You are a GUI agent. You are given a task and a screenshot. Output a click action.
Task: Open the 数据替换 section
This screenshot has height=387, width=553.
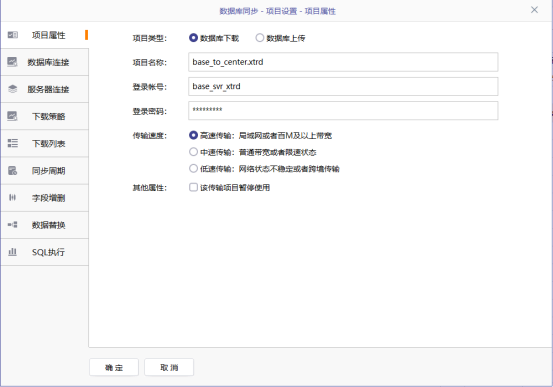point(44,225)
